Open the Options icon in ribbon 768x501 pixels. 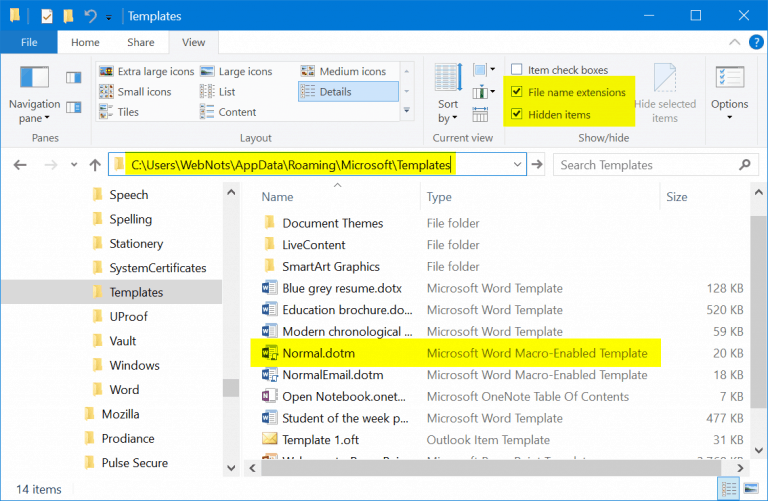tap(729, 79)
